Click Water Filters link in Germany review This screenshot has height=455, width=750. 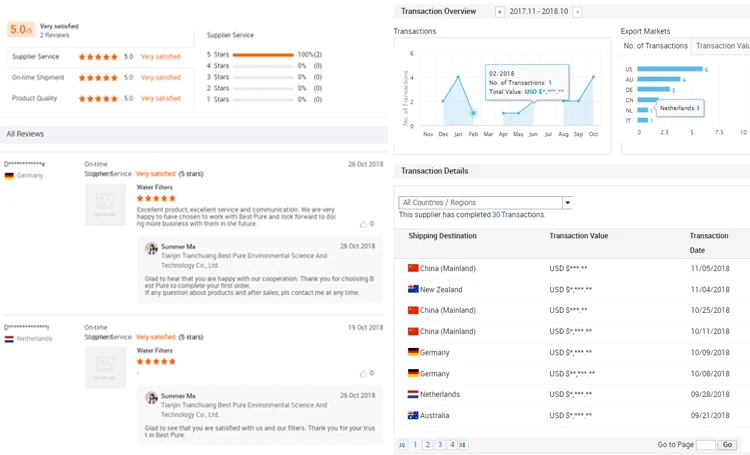pos(154,186)
